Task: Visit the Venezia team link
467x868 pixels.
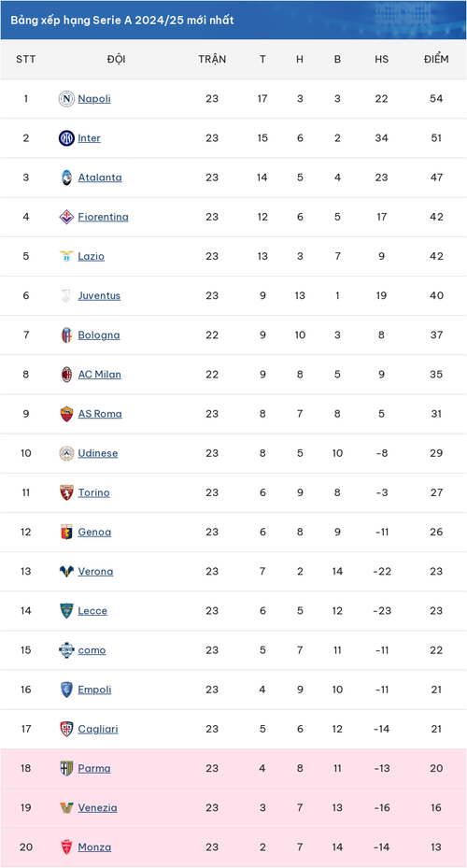Action: 97,807
